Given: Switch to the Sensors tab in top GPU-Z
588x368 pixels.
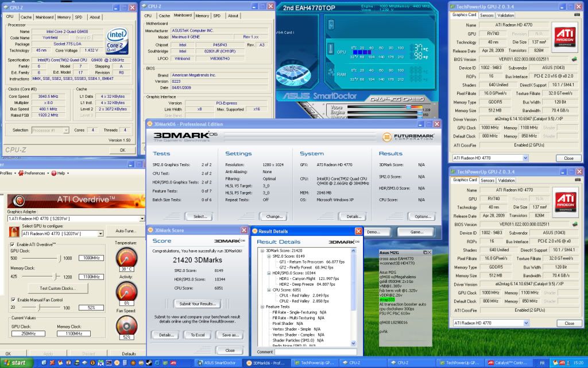Looking at the screenshot, I should tap(487, 16).
